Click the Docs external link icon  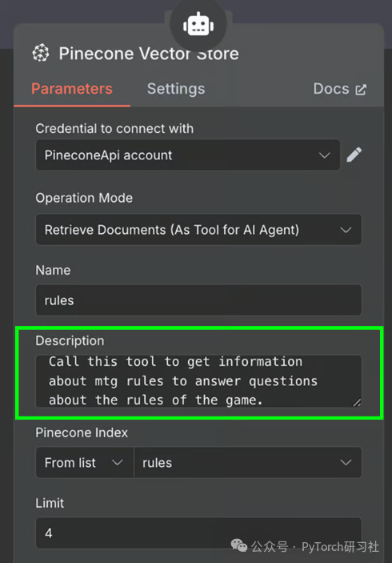click(361, 90)
